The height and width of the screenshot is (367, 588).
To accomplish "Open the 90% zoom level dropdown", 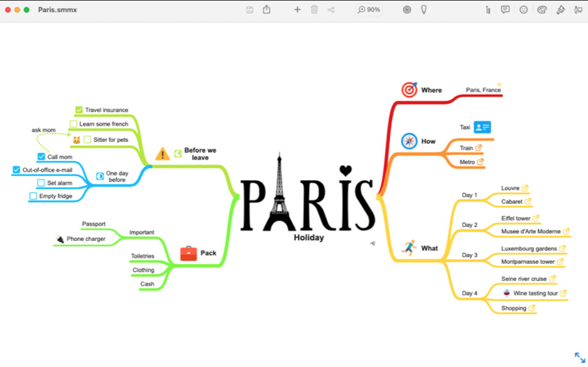I will [x=369, y=10].
